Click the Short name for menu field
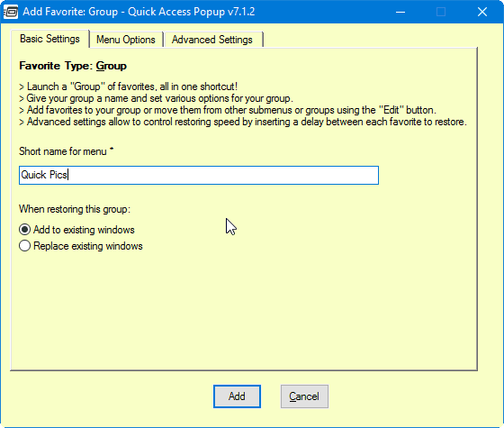504x428 pixels. 199,175
